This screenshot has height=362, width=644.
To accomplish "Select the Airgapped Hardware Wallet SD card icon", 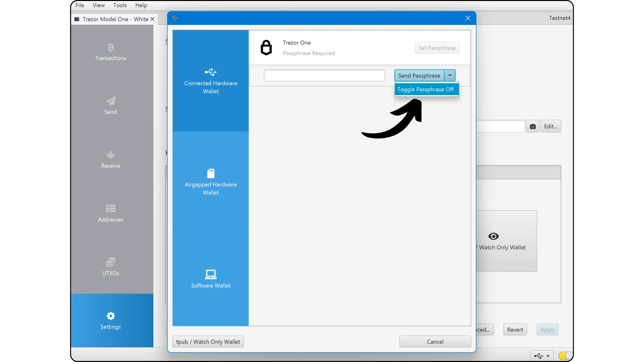I will coord(211,173).
